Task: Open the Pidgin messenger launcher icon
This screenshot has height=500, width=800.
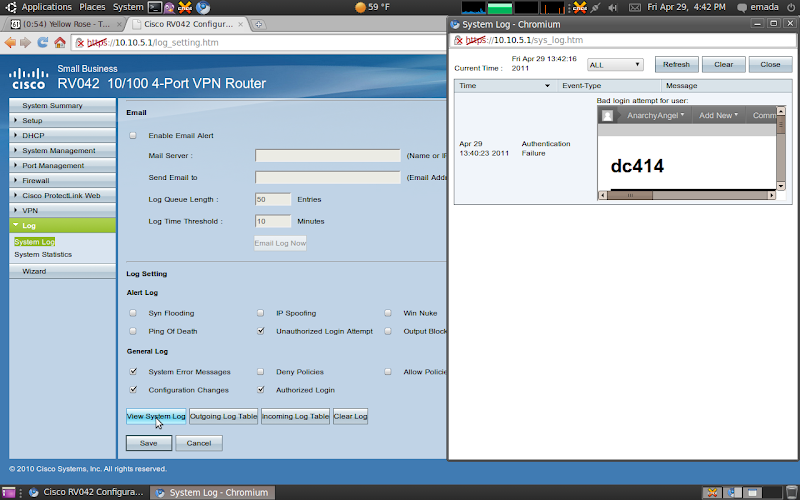Action: [169, 7]
